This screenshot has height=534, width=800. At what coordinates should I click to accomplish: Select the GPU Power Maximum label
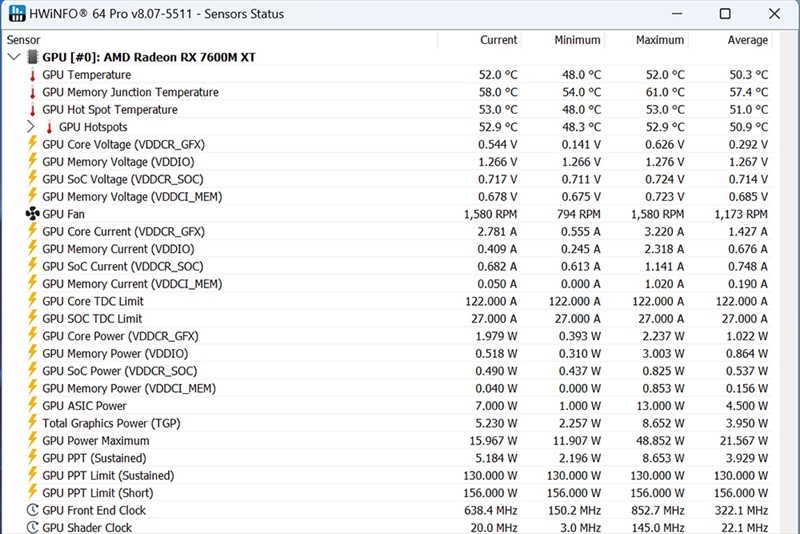96,441
